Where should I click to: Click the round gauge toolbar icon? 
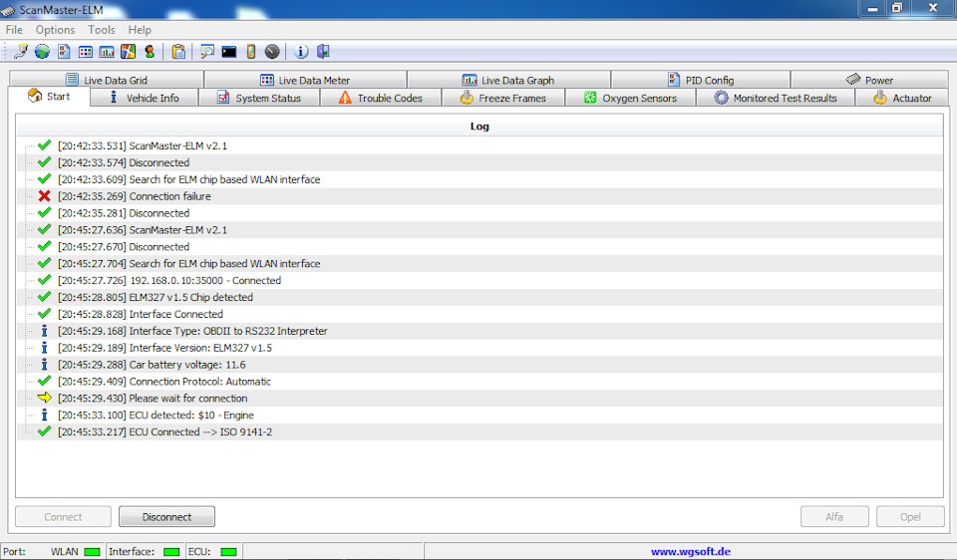pyautogui.click(x=272, y=52)
